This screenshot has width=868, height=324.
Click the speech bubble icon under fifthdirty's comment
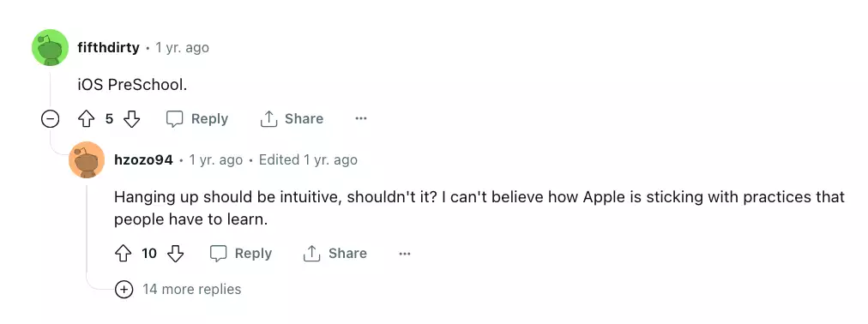[x=175, y=119]
